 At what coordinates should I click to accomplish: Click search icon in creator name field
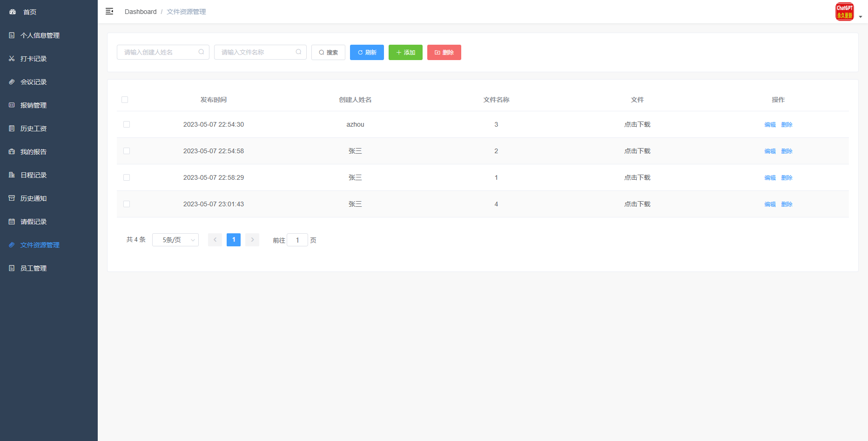click(201, 52)
